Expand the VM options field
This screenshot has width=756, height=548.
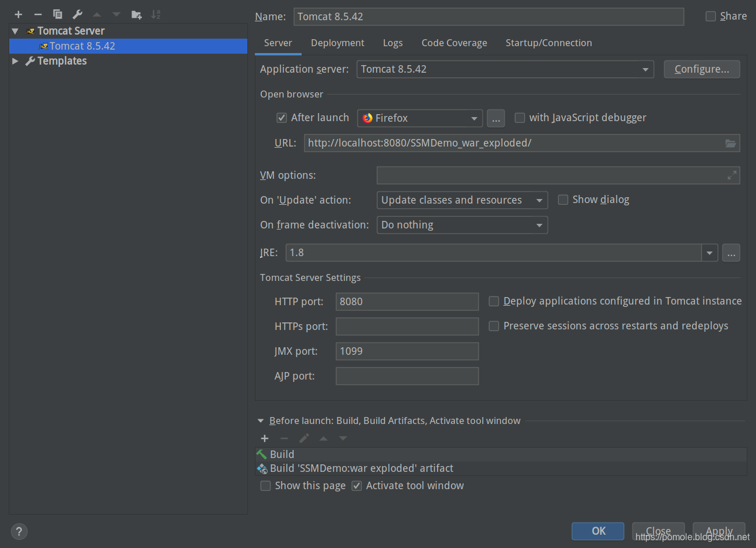point(732,175)
